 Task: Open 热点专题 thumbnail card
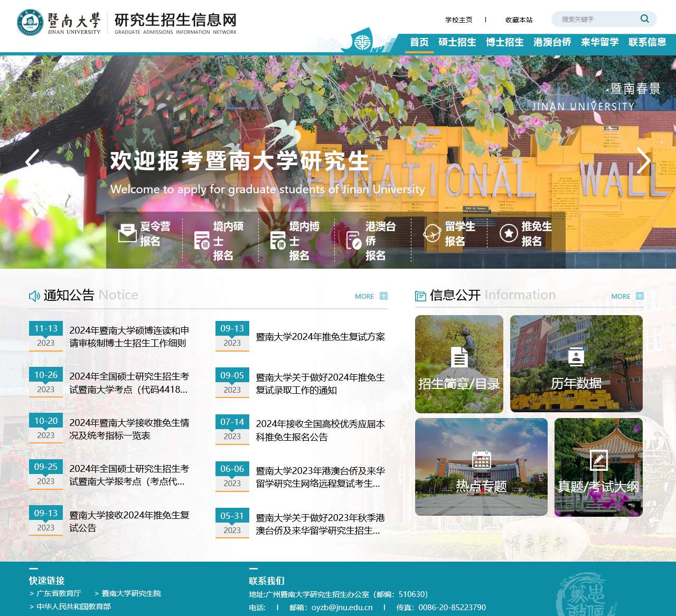pos(481,467)
